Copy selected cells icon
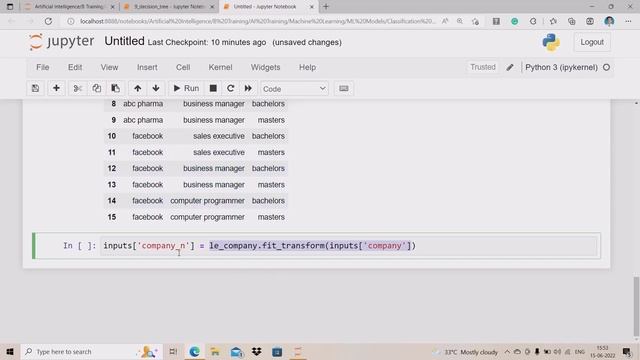The width and height of the screenshot is (640, 360). point(96,88)
